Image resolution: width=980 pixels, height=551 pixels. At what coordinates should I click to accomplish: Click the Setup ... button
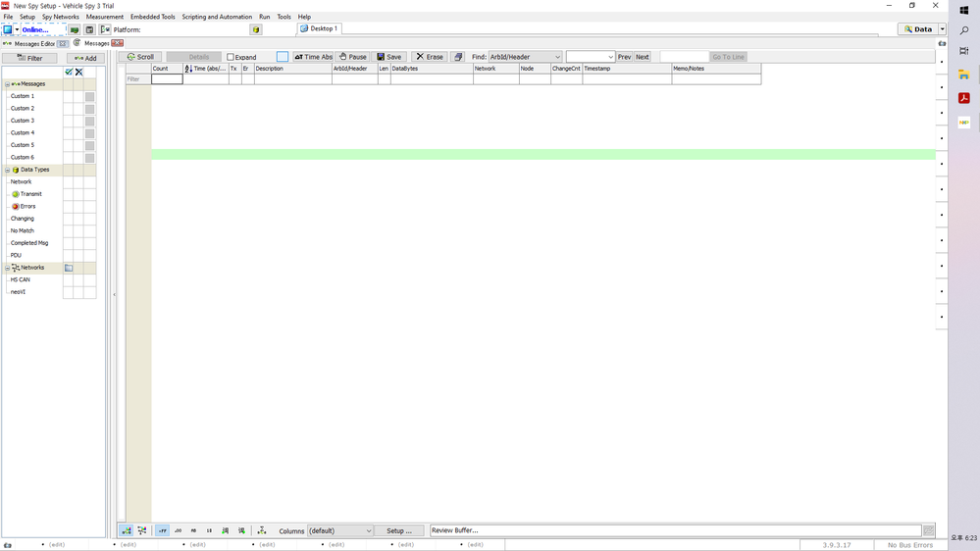click(x=398, y=531)
